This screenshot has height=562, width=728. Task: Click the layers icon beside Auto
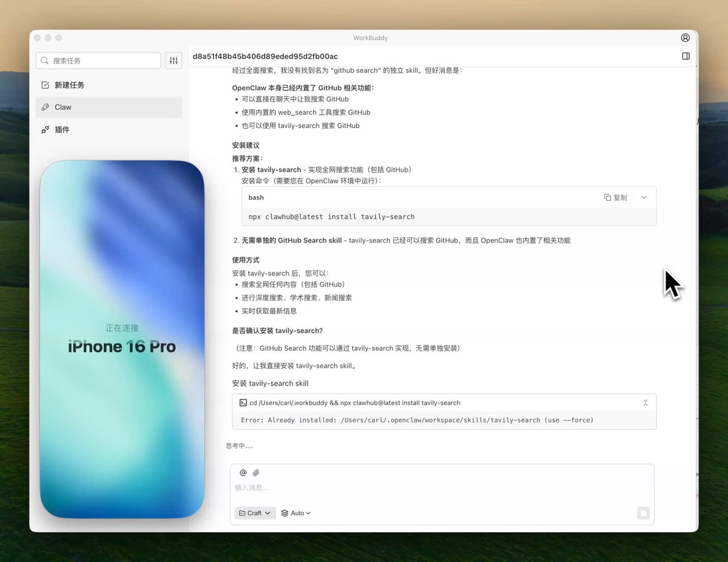pyautogui.click(x=285, y=513)
